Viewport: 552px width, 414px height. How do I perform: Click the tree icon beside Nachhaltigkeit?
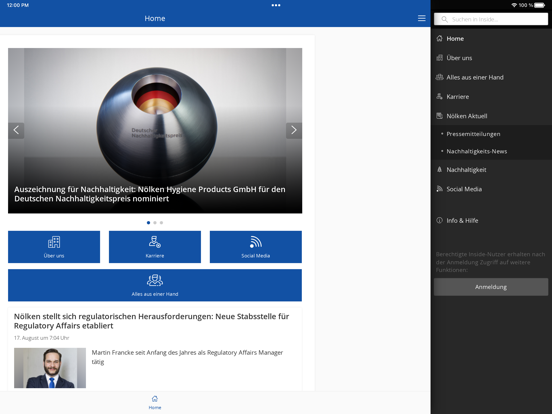point(439,169)
